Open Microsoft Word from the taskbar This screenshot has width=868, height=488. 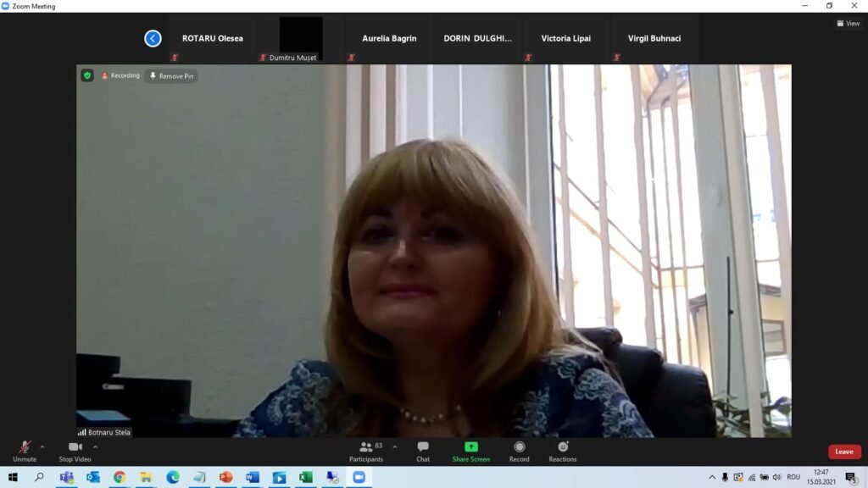click(x=253, y=477)
